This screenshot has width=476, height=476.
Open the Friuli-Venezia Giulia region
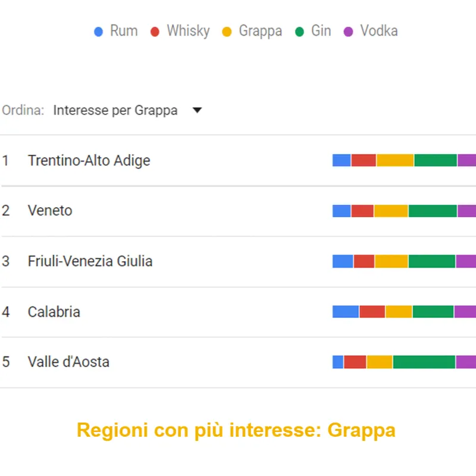pyautogui.click(x=90, y=261)
